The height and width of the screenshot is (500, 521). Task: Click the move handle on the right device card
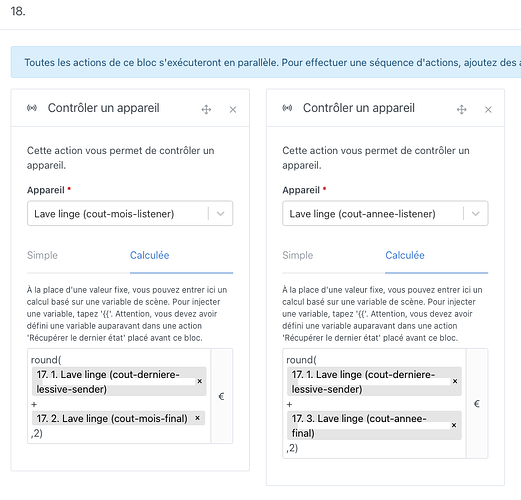(x=462, y=109)
